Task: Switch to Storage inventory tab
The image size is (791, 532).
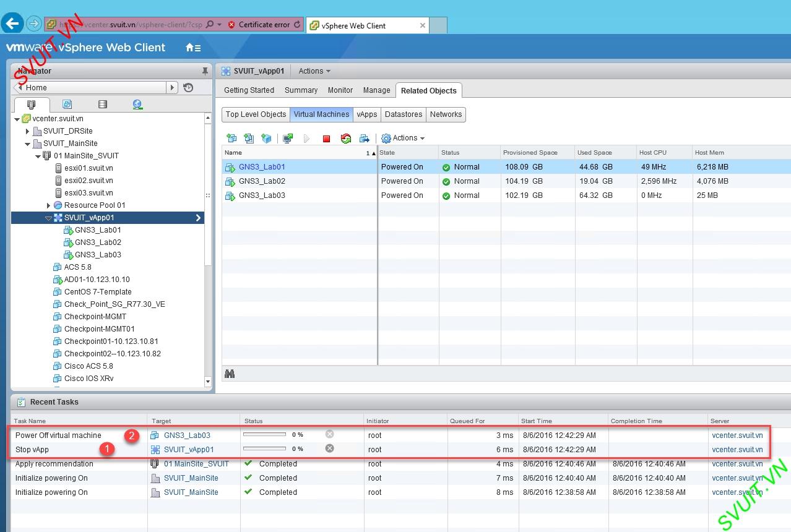Action: click(103, 105)
